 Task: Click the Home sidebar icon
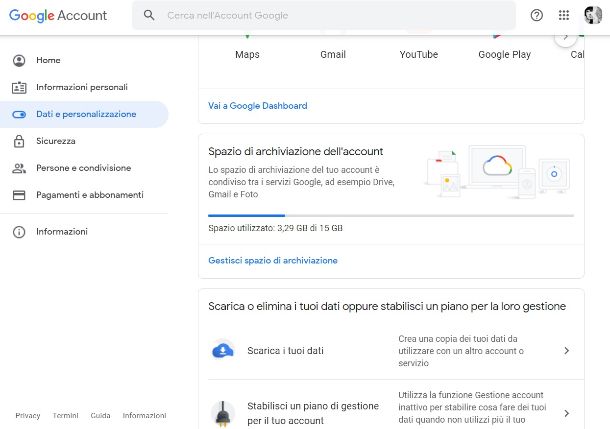pyautogui.click(x=19, y=60)
